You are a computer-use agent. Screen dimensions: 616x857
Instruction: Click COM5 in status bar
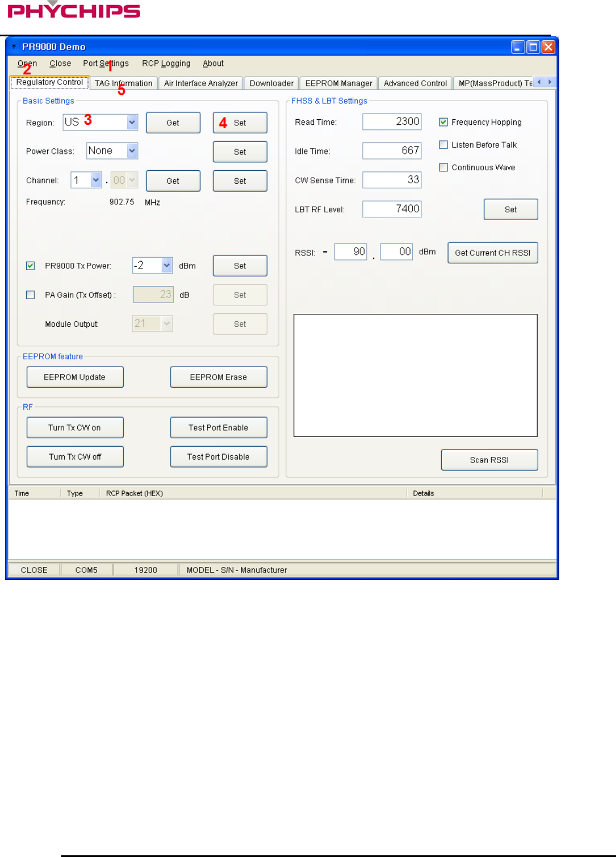click(x=86, y=570)
